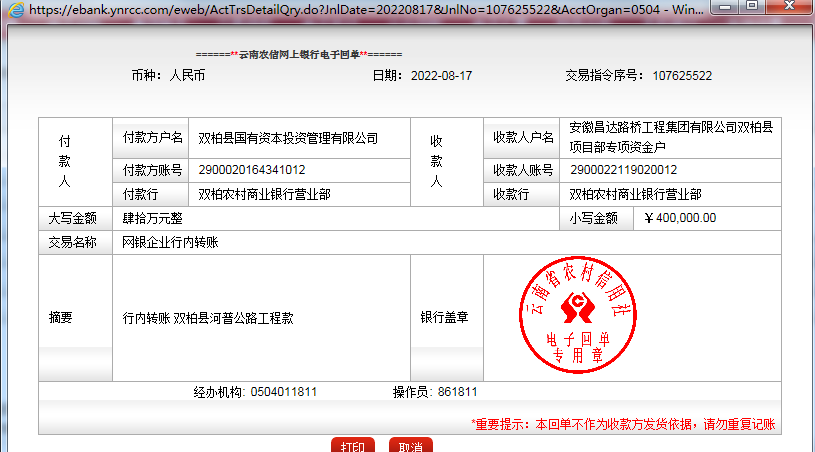The height and width of the screenshot is (452, 815).
Task: Click the summary text 行内转账 双柏县河普公路工程款
Action: [x=208, y=318]
